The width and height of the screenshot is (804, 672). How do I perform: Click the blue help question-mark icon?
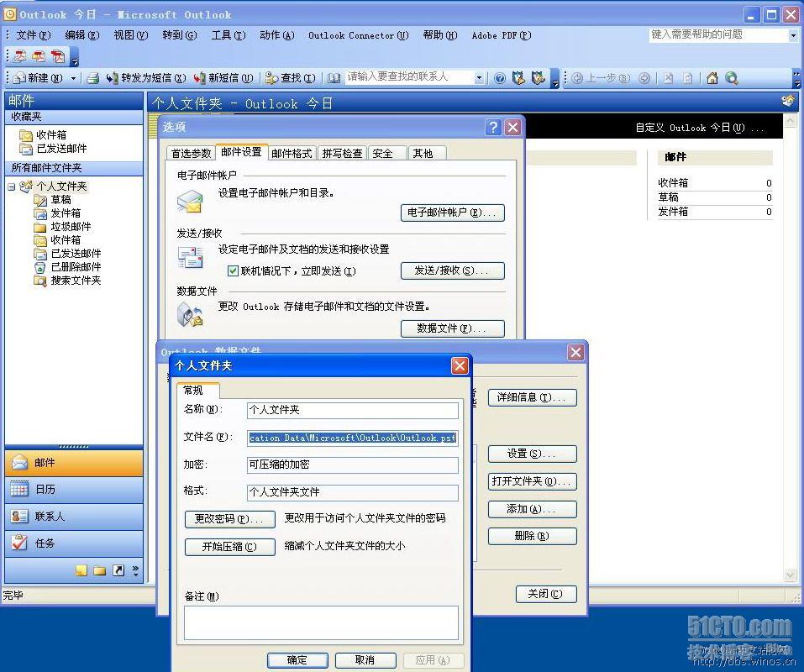499,78
